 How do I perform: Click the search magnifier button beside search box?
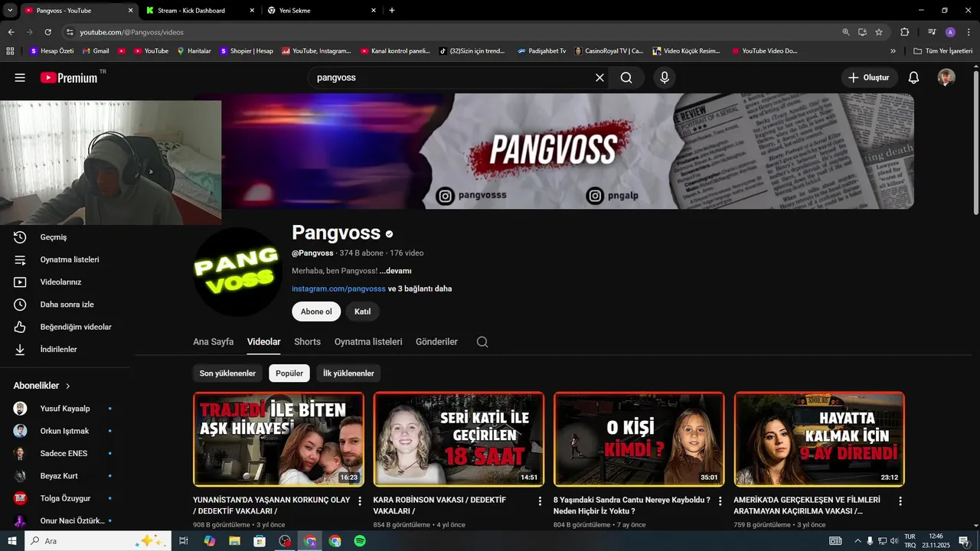point(626,77)
